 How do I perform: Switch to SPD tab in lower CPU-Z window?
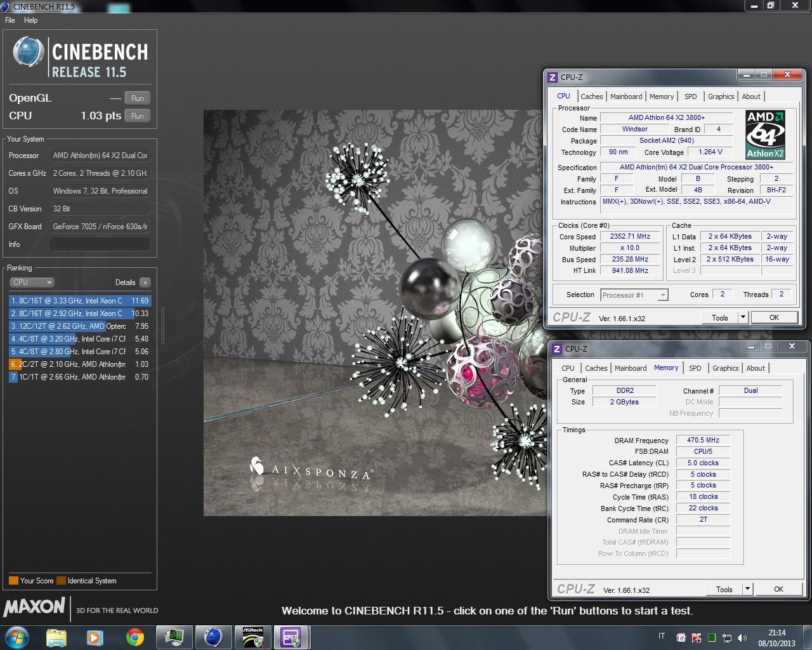695,368
